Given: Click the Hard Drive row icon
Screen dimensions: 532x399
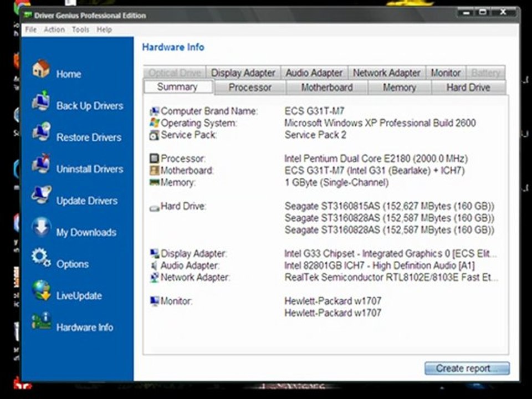Looking at the screenshot, I should [x=155, y=208].
